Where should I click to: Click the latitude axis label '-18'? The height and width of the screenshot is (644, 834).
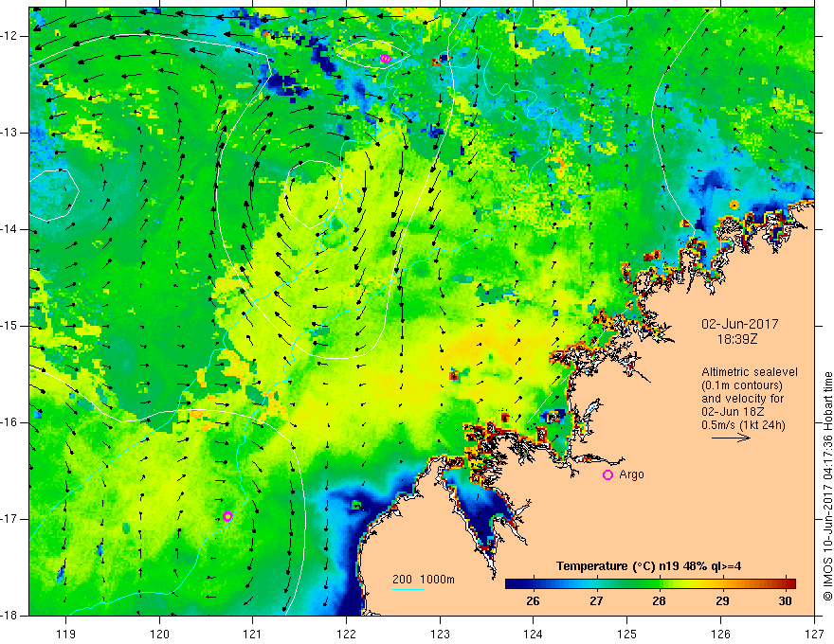(9, 616)
